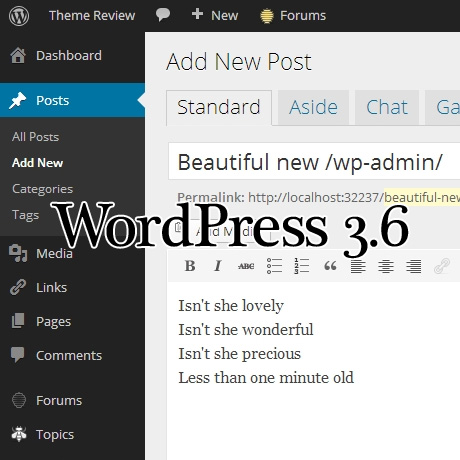The height and width of the screenshot is (460, 460).
Task: Switch to Chat post format tab
Action: click(x=387, y=107)
